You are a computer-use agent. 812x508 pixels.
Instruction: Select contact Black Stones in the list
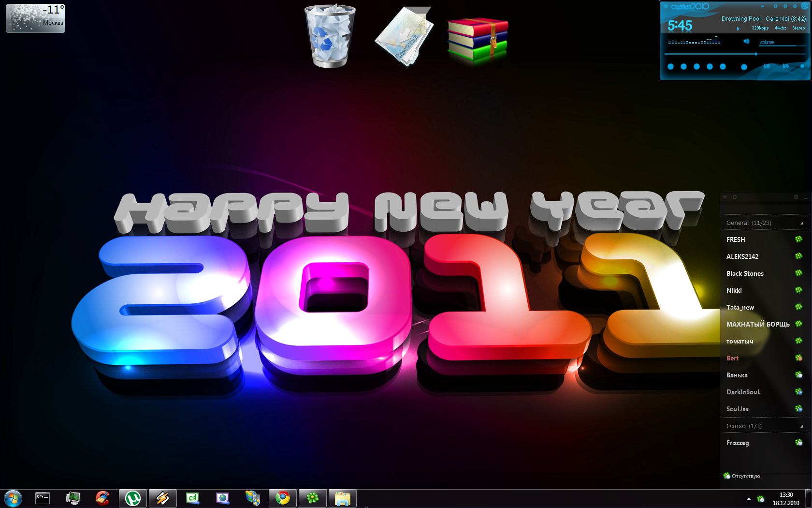(745, 273)
